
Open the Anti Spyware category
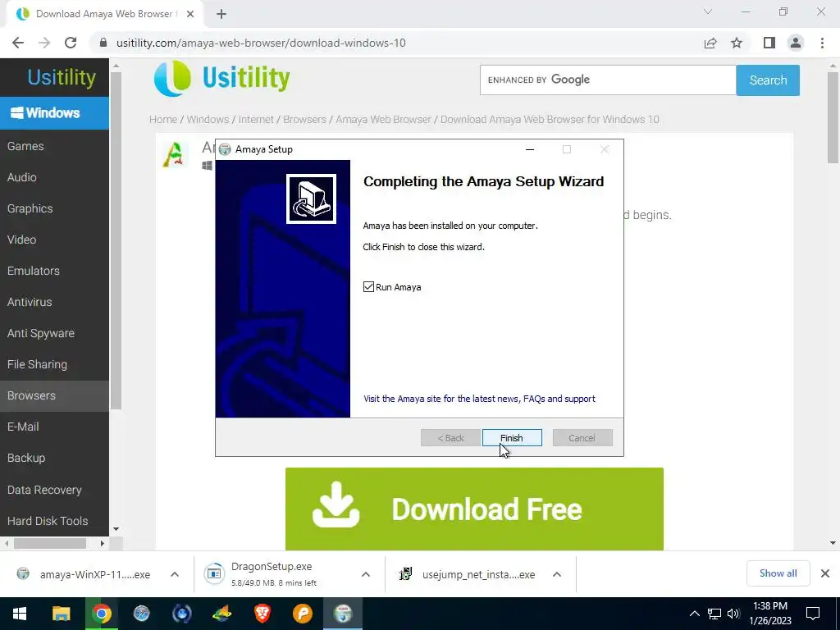(x=41, y=333)
